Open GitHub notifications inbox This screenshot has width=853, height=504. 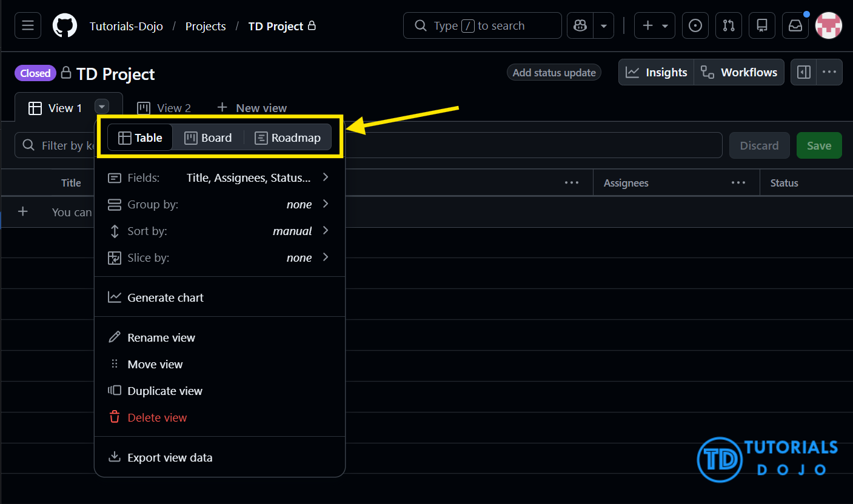pos(795,25)
